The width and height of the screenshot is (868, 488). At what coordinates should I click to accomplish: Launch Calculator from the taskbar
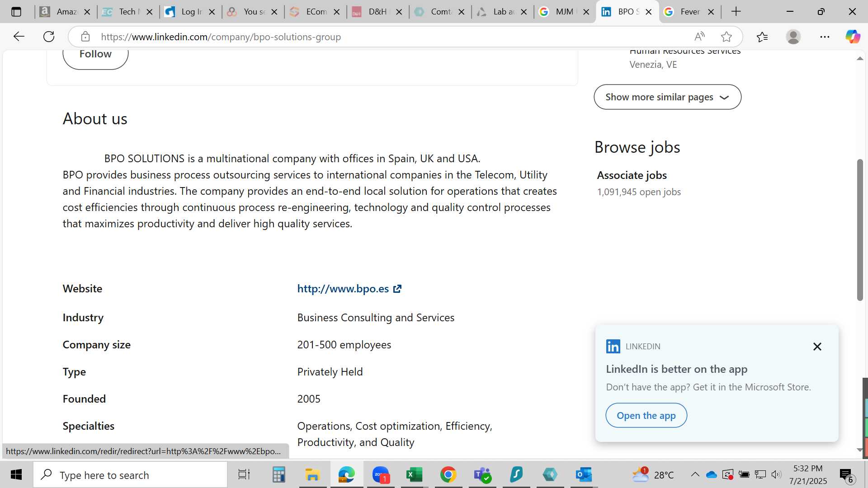[278, 475]
